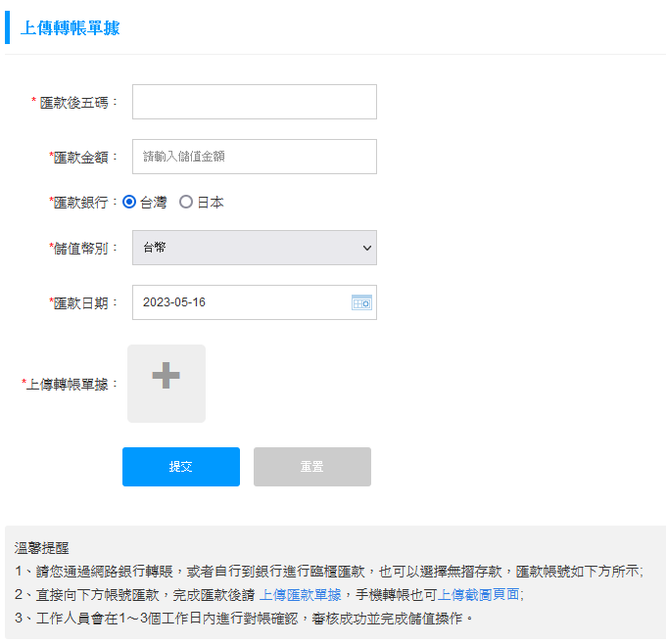Click the 儲值幣別 field label
Image resolution: width=666 pixels, height=644 pixels.
(x=84, y=248)
